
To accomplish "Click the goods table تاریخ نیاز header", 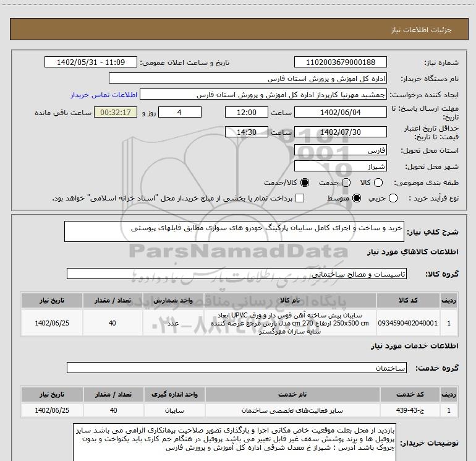I will tap(51, 301).
